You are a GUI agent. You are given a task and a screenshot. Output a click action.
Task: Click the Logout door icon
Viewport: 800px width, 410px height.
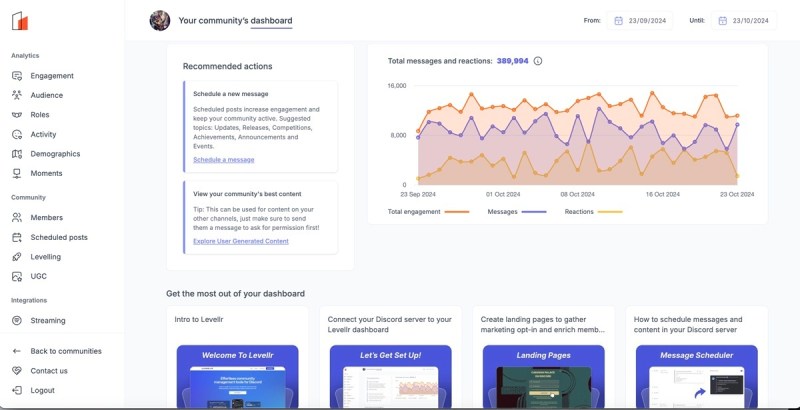(17, 391)
